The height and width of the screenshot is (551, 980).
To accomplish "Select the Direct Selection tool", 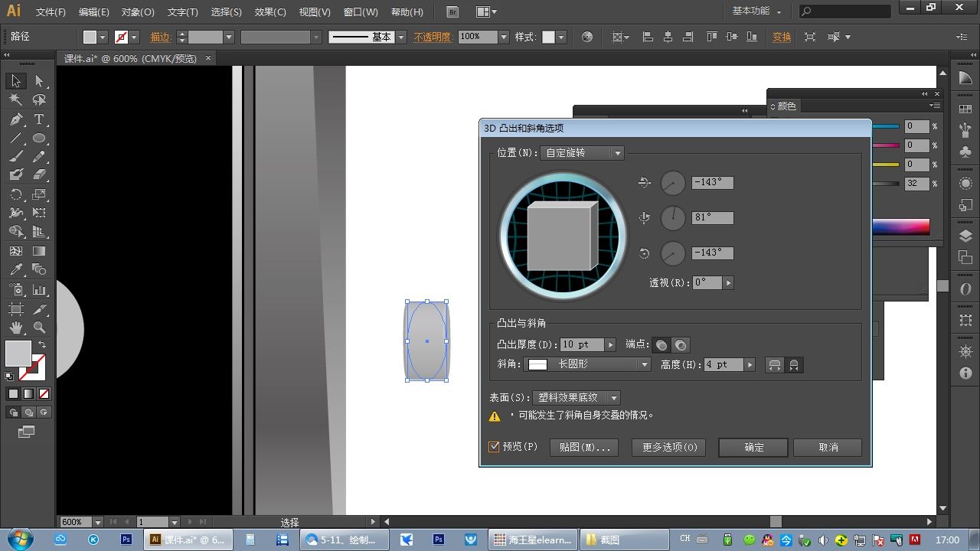I will tap(39, 81).
